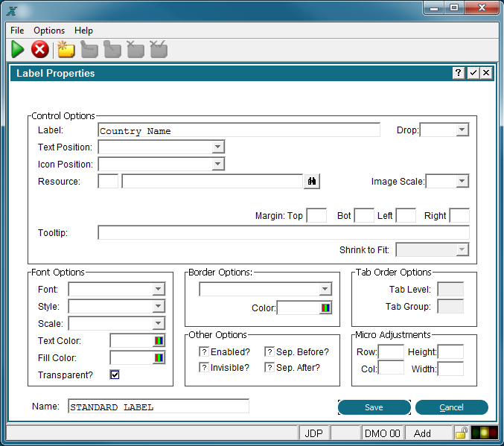Viewport: 504px width, 446px height.
Task: Open the Icon Position dropdown
Action: point(217,164)
